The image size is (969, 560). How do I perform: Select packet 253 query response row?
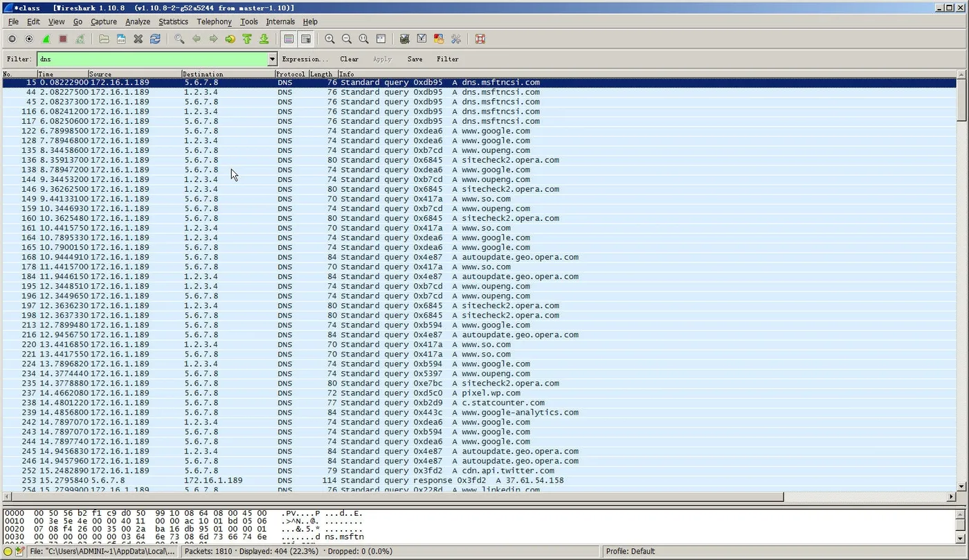tap(479, 480)
